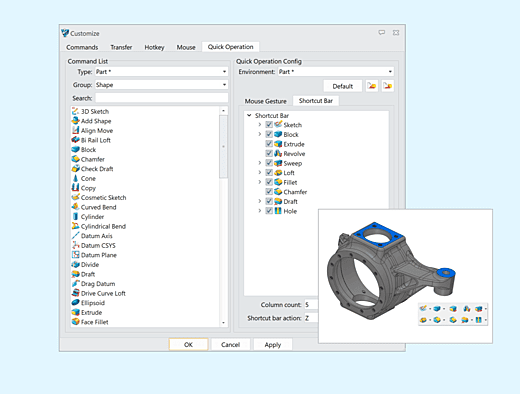The image size is (520, 394).
Task: Pick the Cone command icon
Action: click(76, 178)
